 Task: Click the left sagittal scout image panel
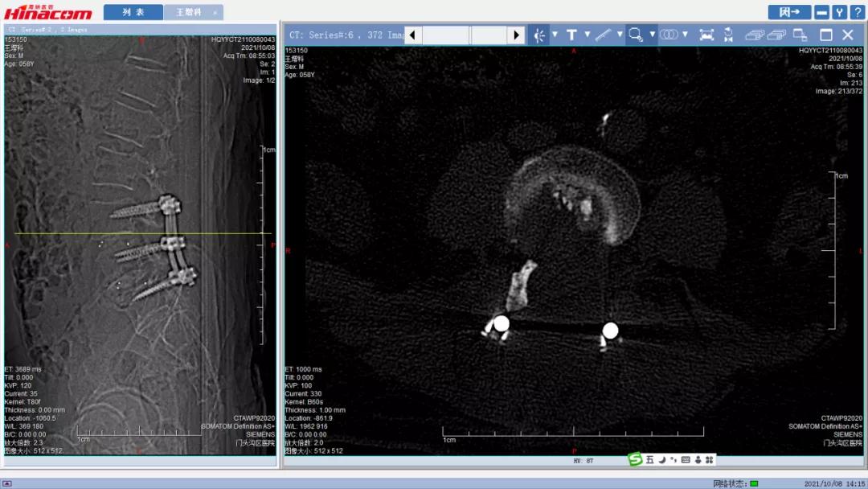(140, 244)
